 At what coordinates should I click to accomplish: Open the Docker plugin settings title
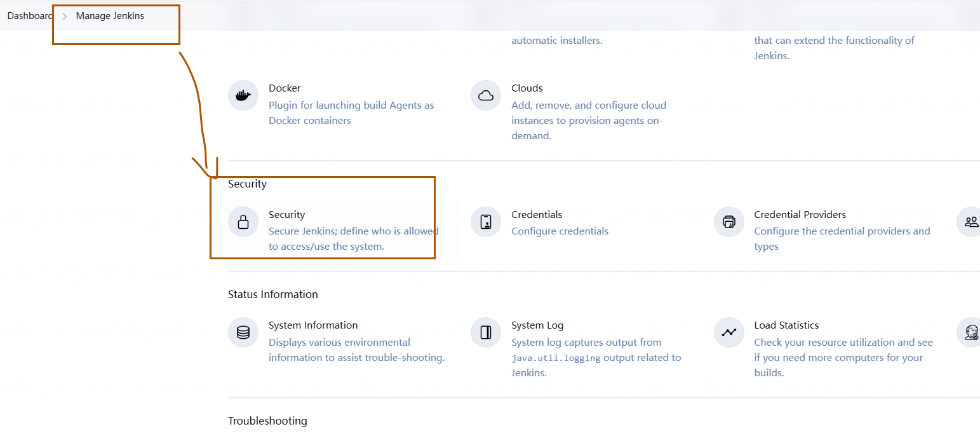[x=285, y=88]
